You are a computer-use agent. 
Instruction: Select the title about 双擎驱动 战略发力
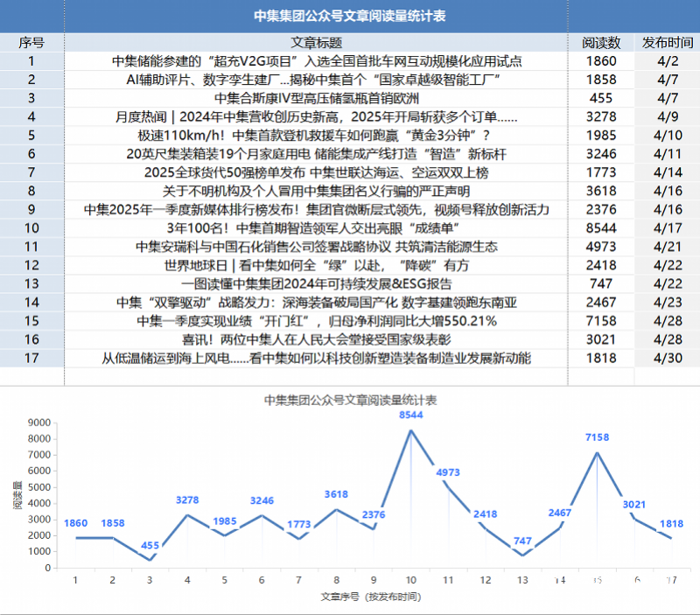317,303
